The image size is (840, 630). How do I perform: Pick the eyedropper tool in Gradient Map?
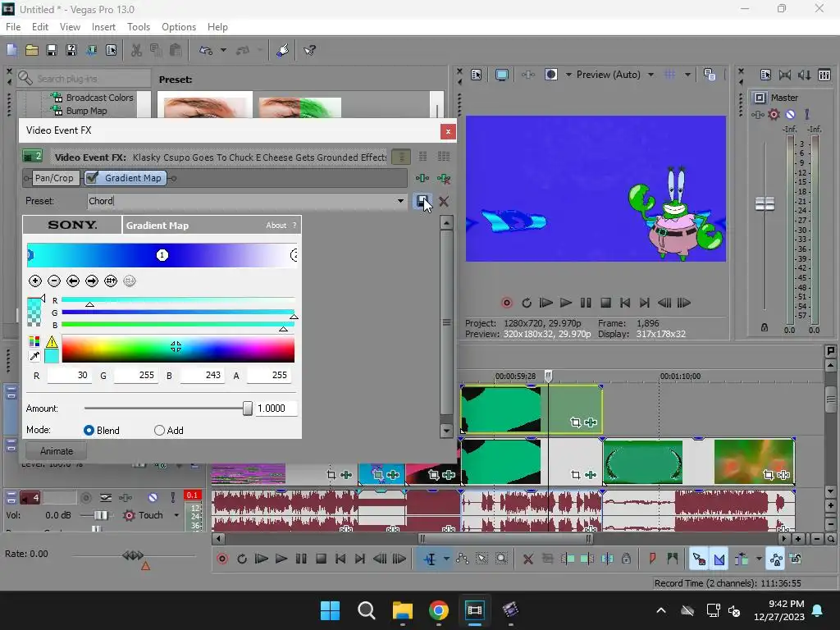[34, 356]
